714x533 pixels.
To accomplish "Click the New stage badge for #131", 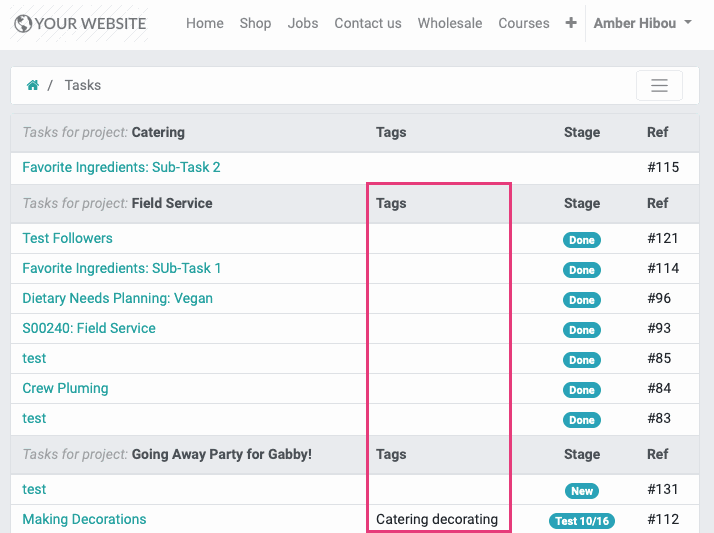I will (x=581, y=491).
